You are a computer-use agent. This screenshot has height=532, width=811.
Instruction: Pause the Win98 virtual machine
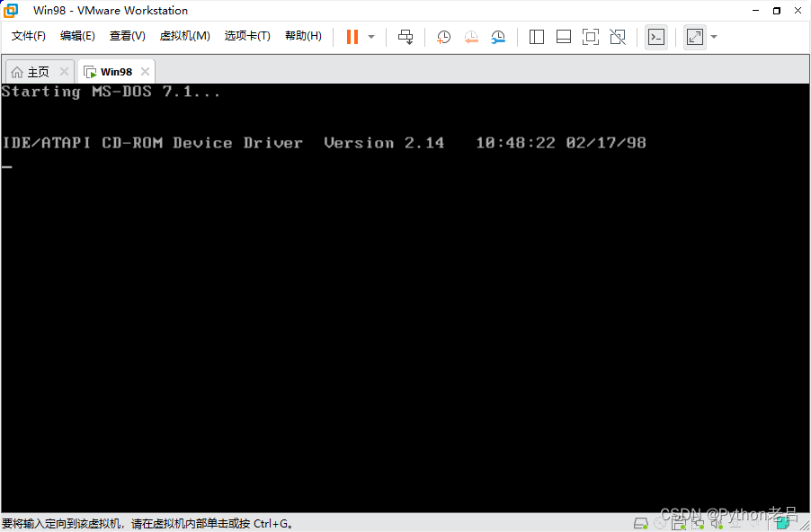tap(352, 37)
